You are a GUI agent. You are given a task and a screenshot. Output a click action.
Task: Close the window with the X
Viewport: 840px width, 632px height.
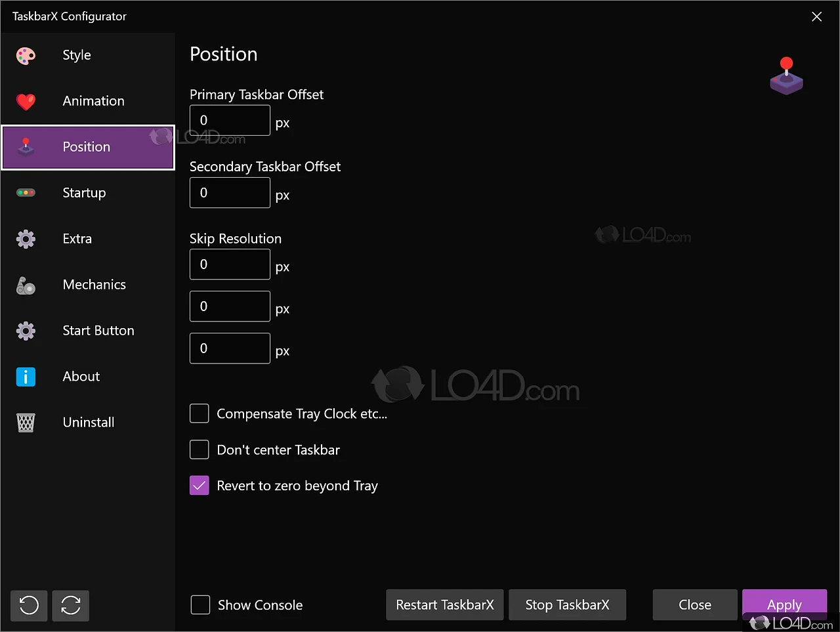click(x=817, y=16)
